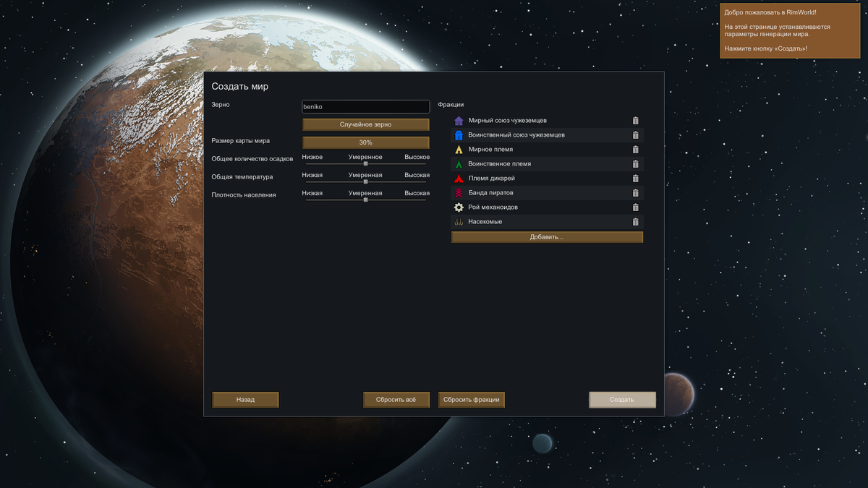The width and height of the screenshot is (868, 488).
Task: Click the Создать мир title
Action: [x=240, y=86]
